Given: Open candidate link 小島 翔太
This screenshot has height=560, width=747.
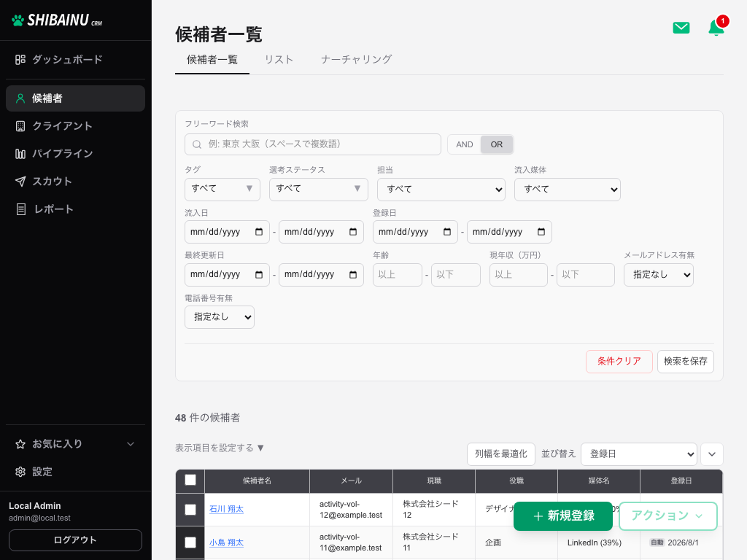Looking at the screenshot, I should pyautogui.click(x=226, y=542).
